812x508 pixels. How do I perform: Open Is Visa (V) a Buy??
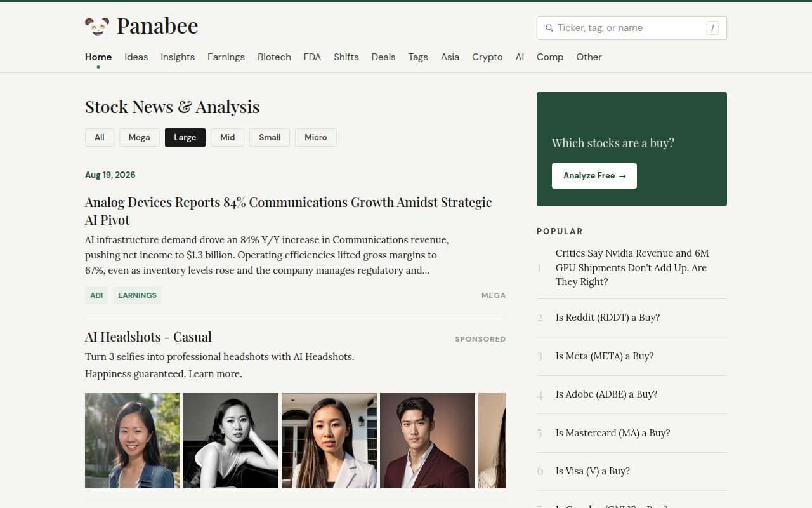click(x=593, y=471)
